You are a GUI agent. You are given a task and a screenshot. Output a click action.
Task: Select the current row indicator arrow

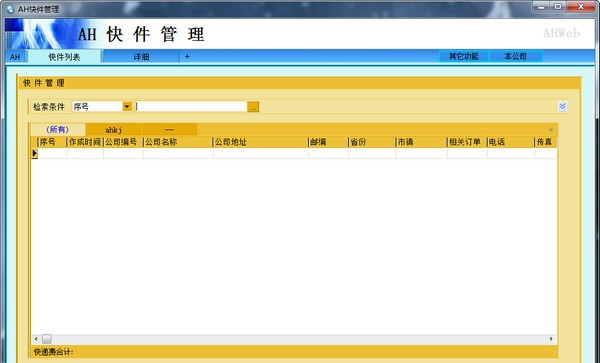tap(34, 153)
